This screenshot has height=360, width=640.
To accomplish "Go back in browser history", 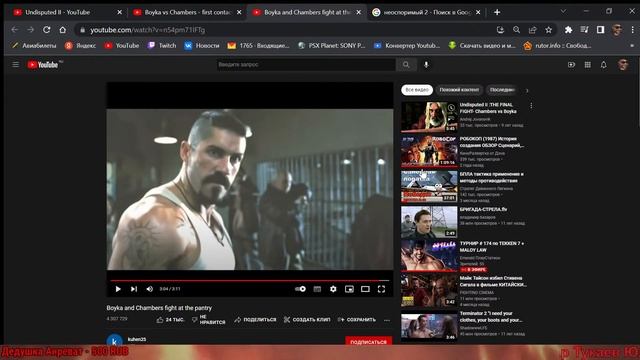I will pyautogui.click(x=15, y=30).
